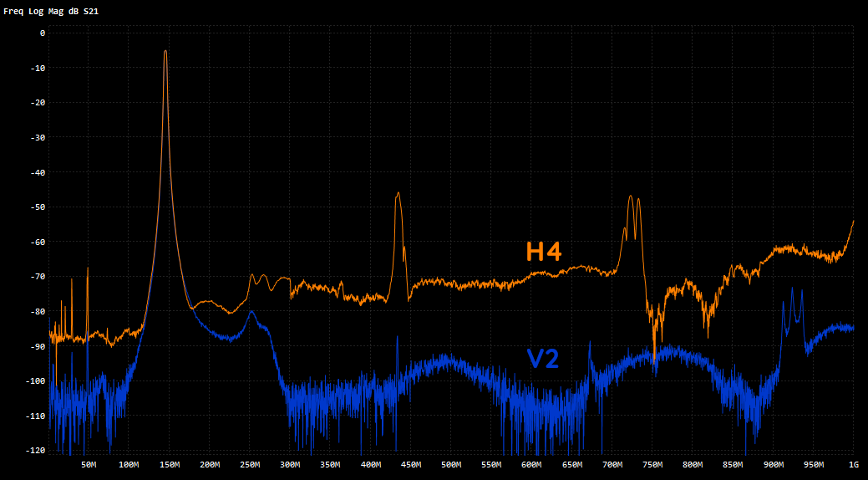Click the -90 dB y-axis label
This screenshot has height=480, width=868.
tap(38, 346)
